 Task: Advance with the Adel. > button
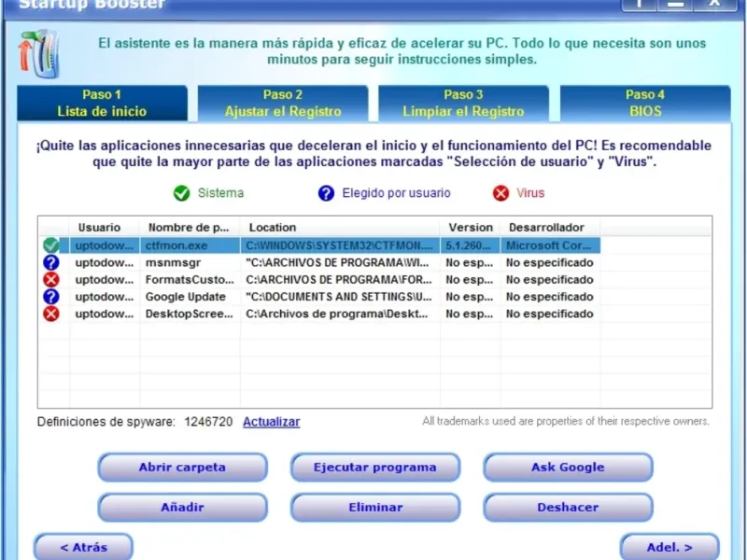669,547
